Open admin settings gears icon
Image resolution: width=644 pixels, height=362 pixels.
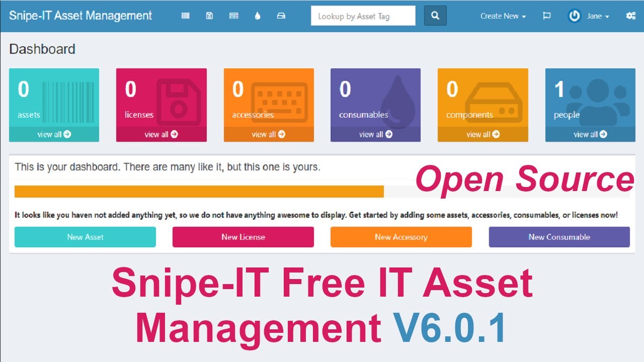tap(631, 16)
